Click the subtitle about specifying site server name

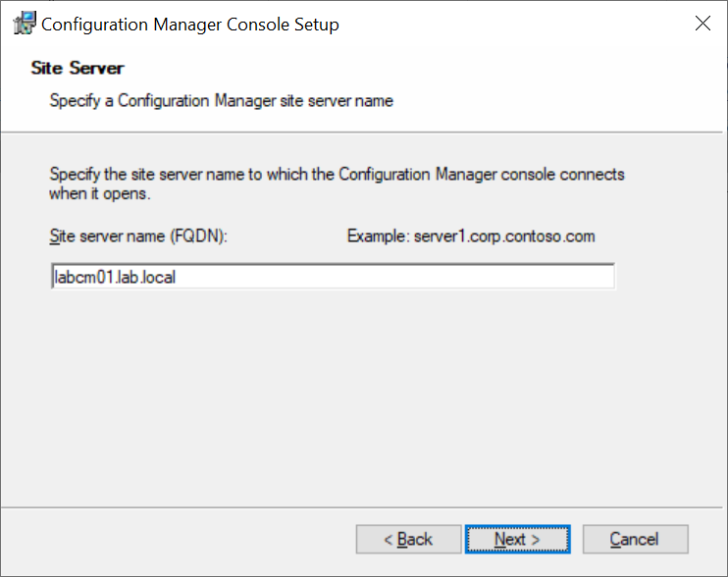(221, 101)
